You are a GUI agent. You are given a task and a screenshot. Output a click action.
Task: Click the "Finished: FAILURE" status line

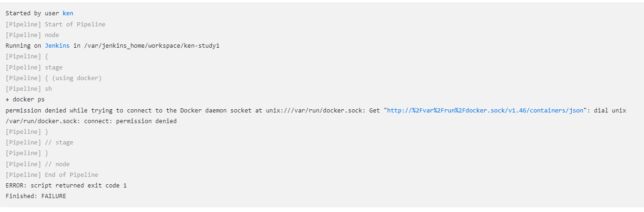tap(36, 196)
